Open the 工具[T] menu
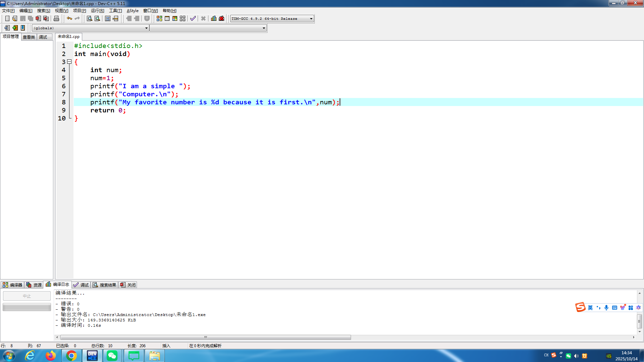Viewport: 644px width, 362px height. 115,11
